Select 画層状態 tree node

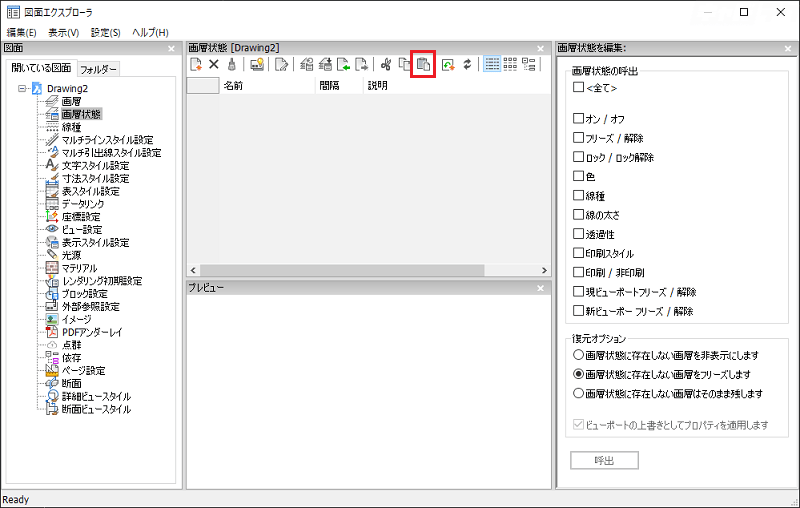coord(81,114)
